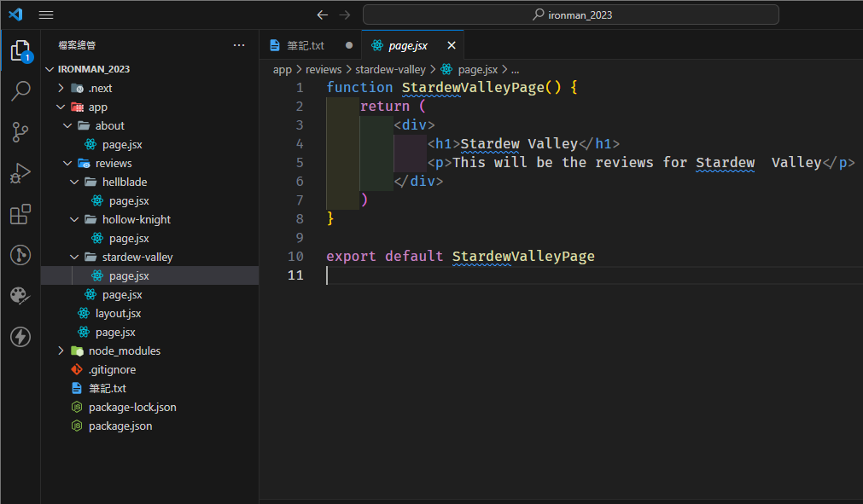Image resolution: width=863 pixels, height=504 pixels.
Task: Collapse the stardew-valley folder chevron
Action: point(74,257)
